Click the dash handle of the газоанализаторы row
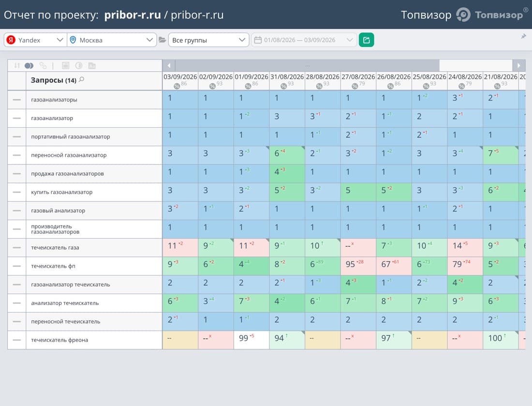 16,100
